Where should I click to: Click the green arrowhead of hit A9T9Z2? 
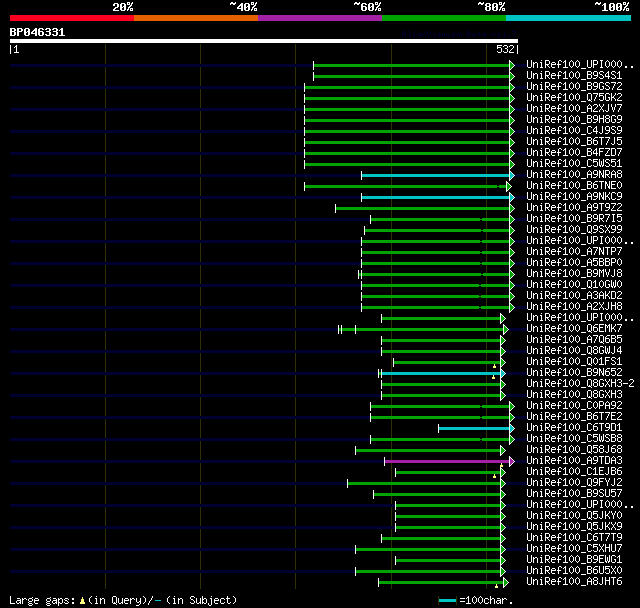(x=512, y=209)
